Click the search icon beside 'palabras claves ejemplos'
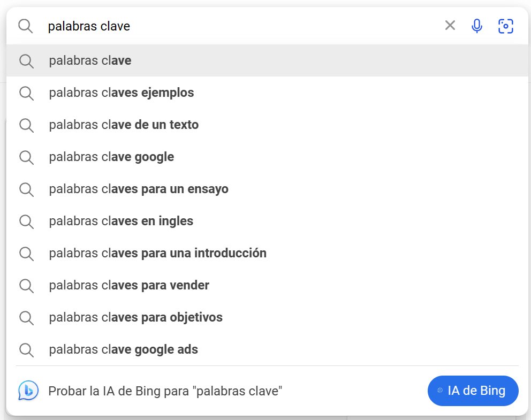 click(x=26, y=93)
